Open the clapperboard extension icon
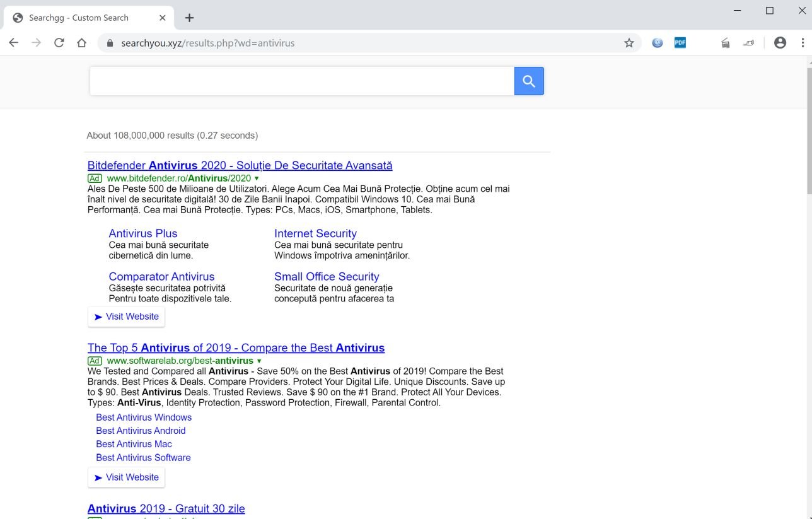The image size is (812, 519). (x=726, y=43)
